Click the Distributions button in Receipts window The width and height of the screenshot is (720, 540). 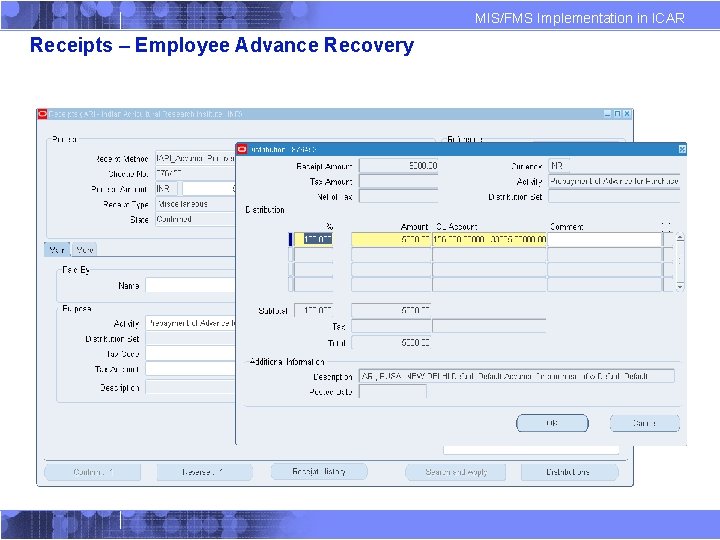pos(569,472)
